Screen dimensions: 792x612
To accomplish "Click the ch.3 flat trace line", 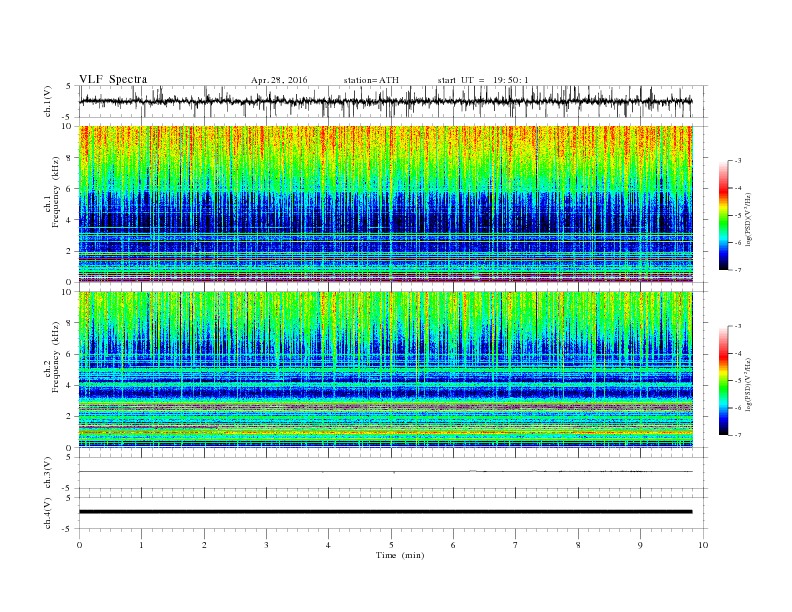I will (x=386, y=472).
